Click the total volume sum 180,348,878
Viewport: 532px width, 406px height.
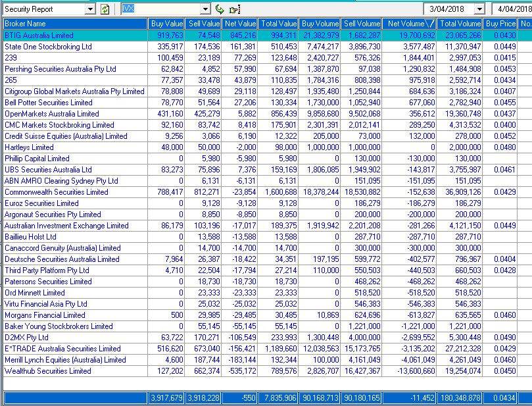pyautogui.click(x=460, y=398)
